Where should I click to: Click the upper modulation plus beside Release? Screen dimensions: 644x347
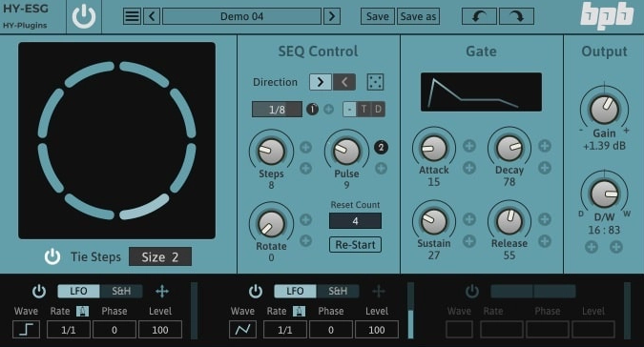(x=545, y=219)
